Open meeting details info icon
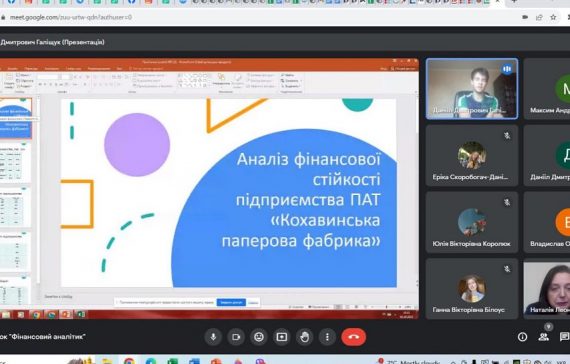The height and width of the screenshot is (364, 570). (522, 337)
